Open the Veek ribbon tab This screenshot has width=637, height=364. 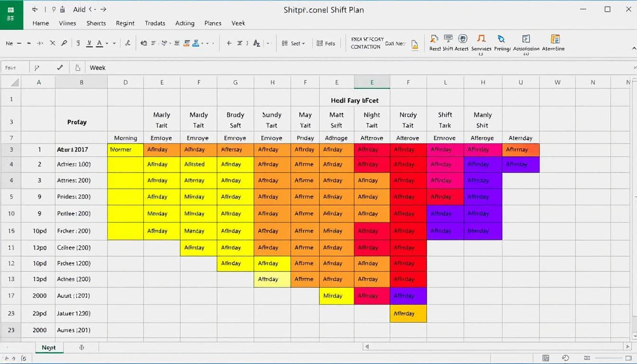238,23
